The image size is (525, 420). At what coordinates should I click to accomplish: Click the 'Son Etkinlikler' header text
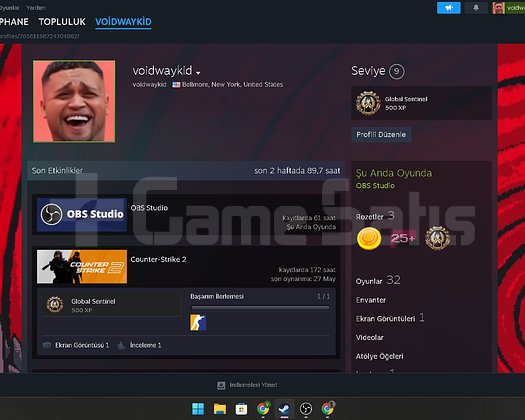57,171
